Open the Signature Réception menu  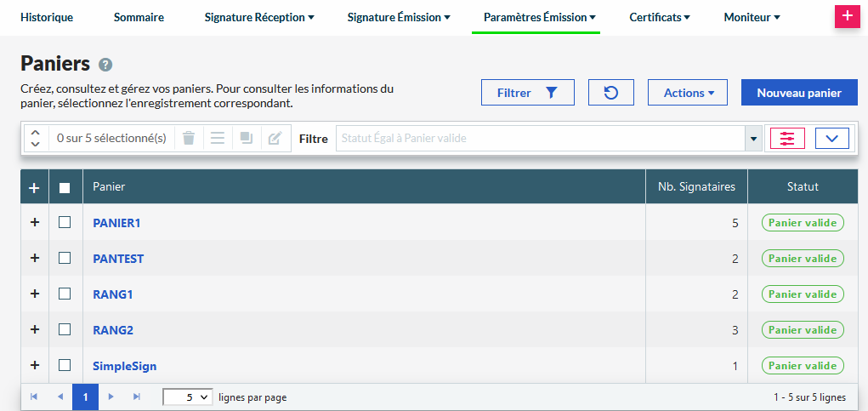(x=258, y=17)
